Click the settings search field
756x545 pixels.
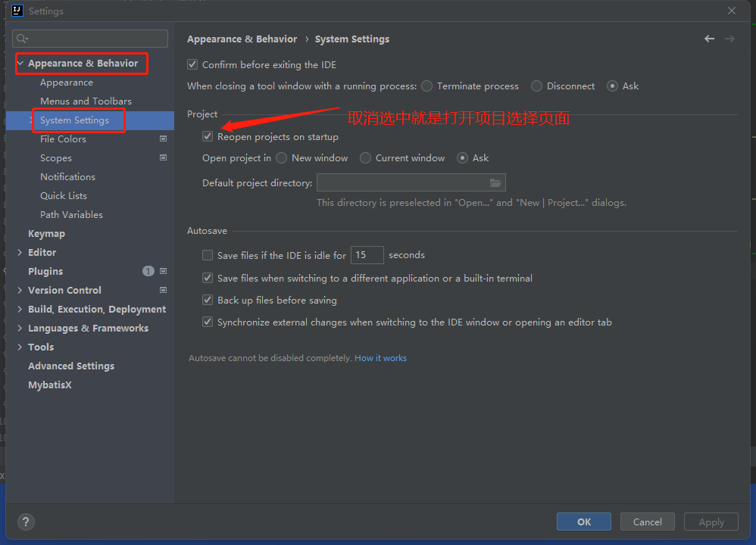pyautogui.click(x=90, y=39)
